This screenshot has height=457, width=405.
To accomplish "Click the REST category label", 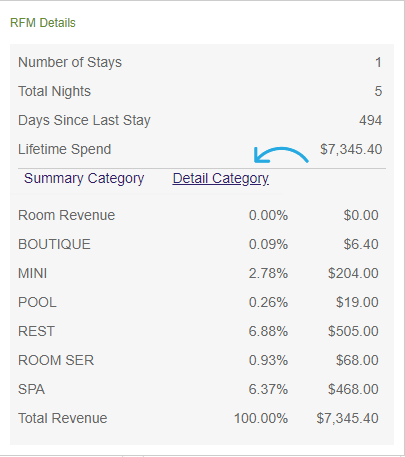I will (x=36, y=331).
